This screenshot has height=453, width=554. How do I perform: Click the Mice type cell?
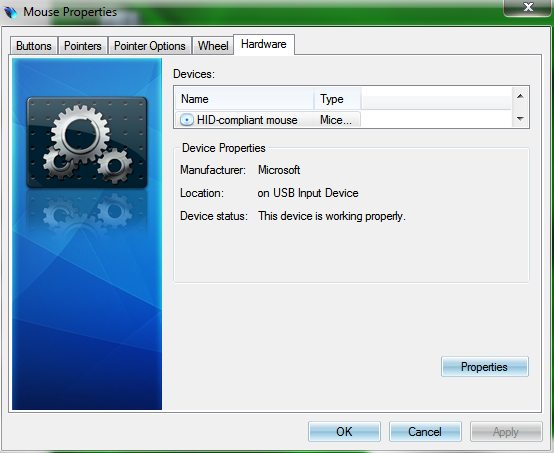pyautogui.click(x=336, y=120)
